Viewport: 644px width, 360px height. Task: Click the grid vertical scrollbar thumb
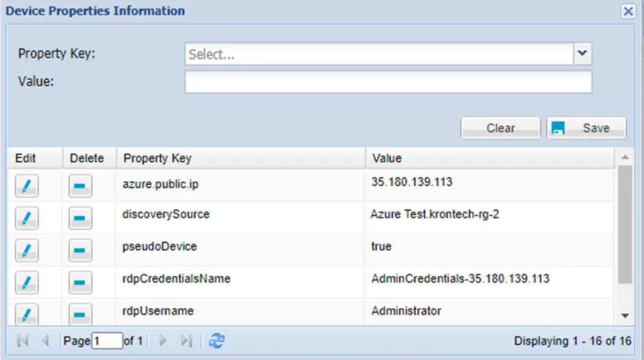625,225
